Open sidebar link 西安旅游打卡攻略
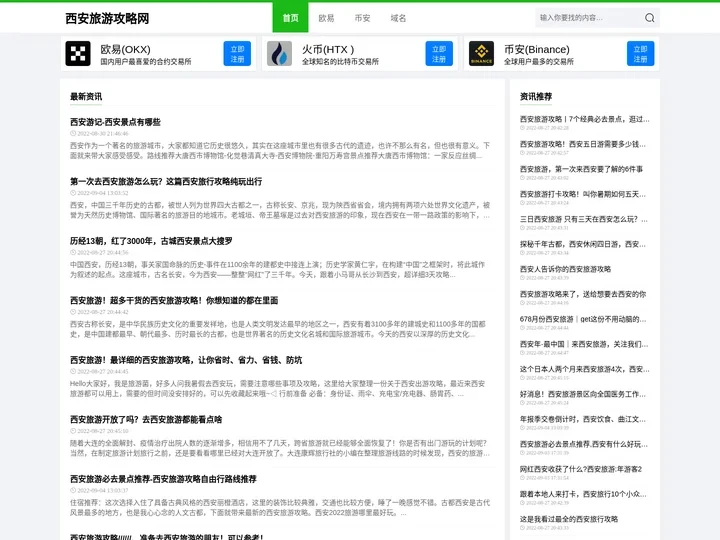 point(583,194)
